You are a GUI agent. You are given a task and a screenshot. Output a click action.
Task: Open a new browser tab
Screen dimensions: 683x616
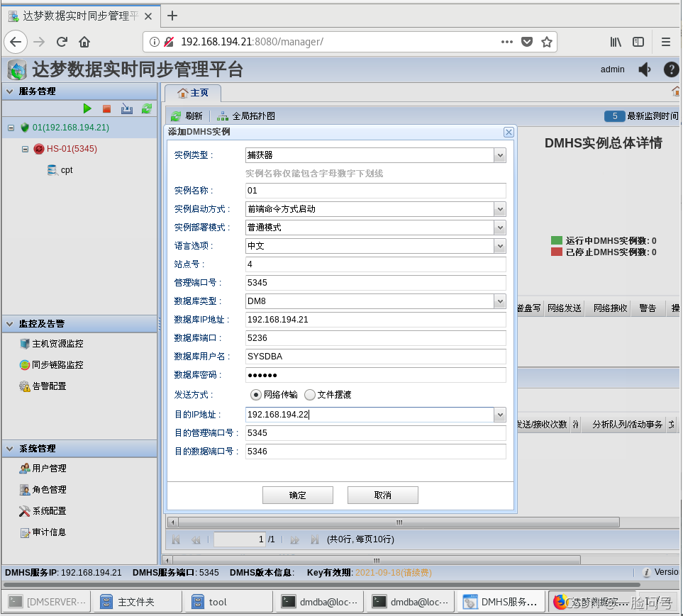[x=172, y=16]
